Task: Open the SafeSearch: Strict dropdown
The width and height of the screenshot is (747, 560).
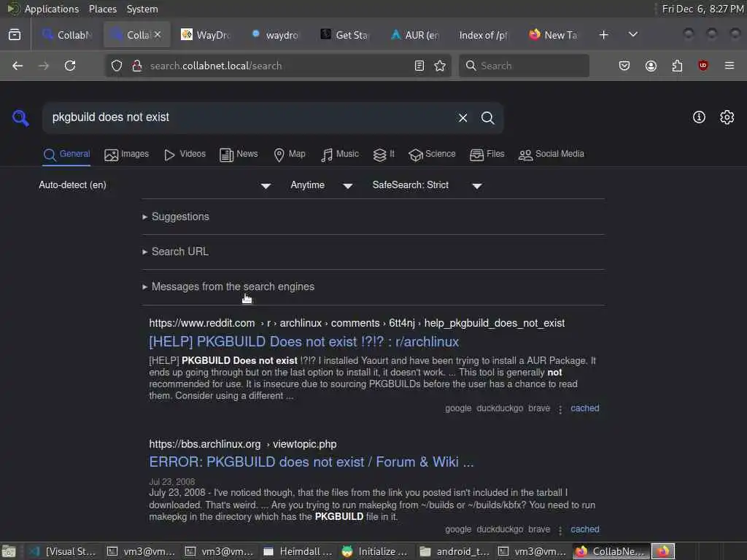Action: 427,185
